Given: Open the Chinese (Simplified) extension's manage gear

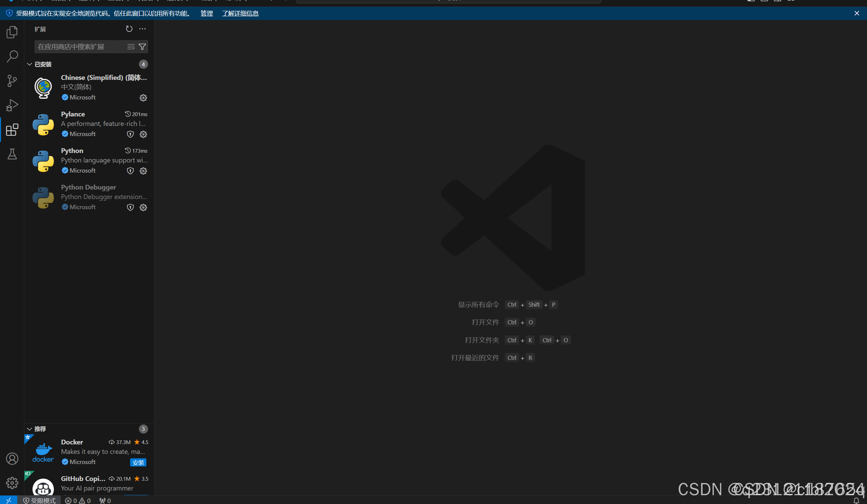Looking at the screenshot, I should [143, 98].
